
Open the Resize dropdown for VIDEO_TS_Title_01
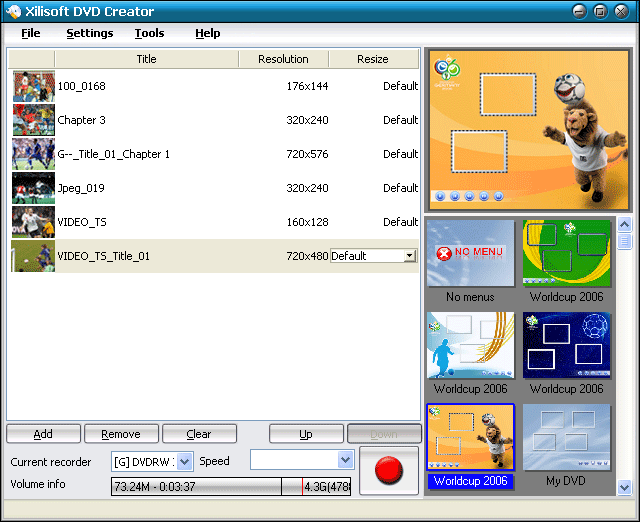coord(410,256)
